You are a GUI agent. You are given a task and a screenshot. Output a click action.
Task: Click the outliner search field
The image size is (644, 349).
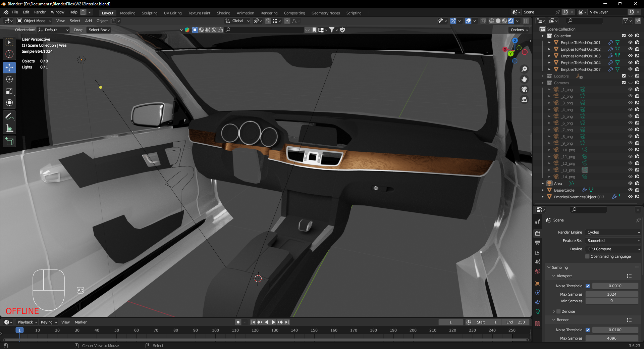(584, 21)
